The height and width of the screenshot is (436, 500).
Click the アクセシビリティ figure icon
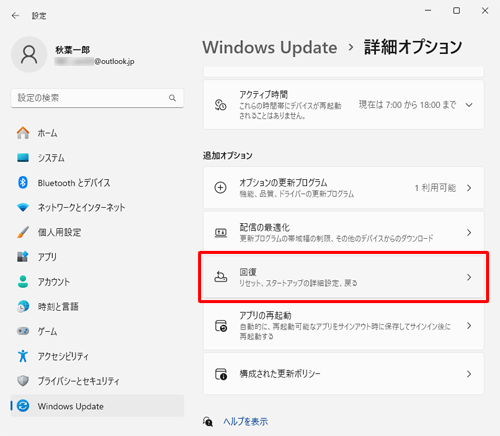coord(23,356)
